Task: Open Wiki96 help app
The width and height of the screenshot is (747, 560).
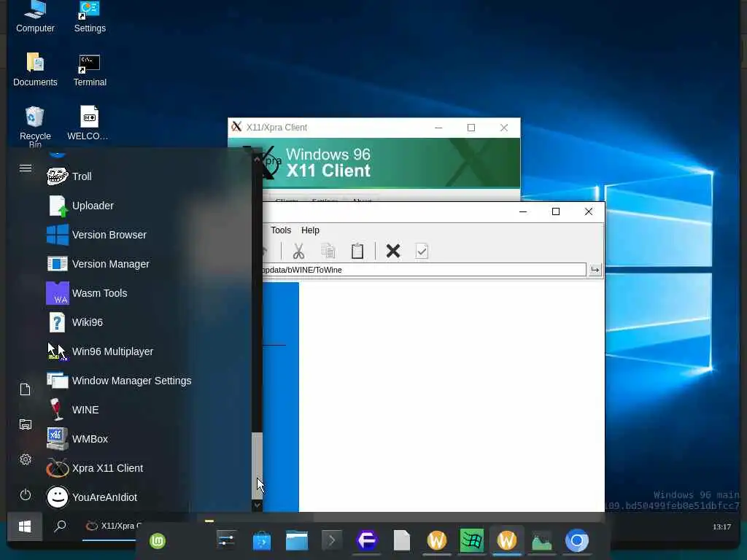Action: pyautogui.click(x=75, y=322)
